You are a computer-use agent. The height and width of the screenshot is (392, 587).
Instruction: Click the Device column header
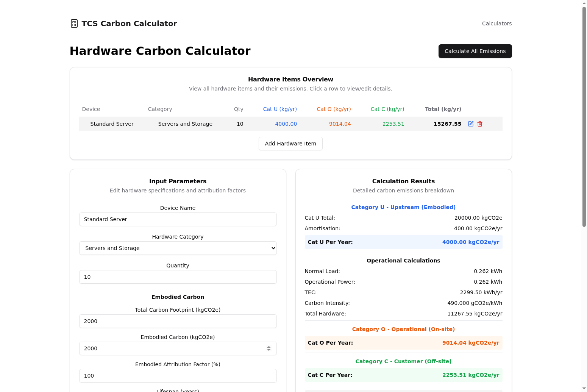point(91,109)
